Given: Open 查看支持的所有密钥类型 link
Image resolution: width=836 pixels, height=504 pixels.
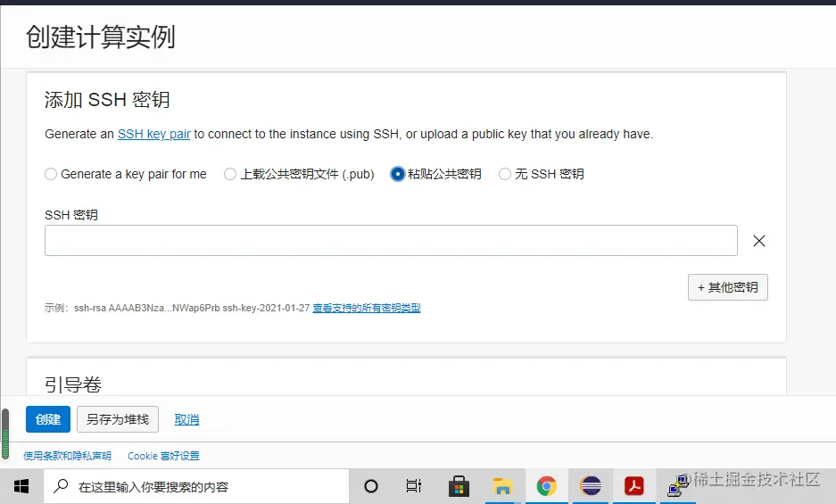Looking at the screenshot, I should tap(367, 308).
